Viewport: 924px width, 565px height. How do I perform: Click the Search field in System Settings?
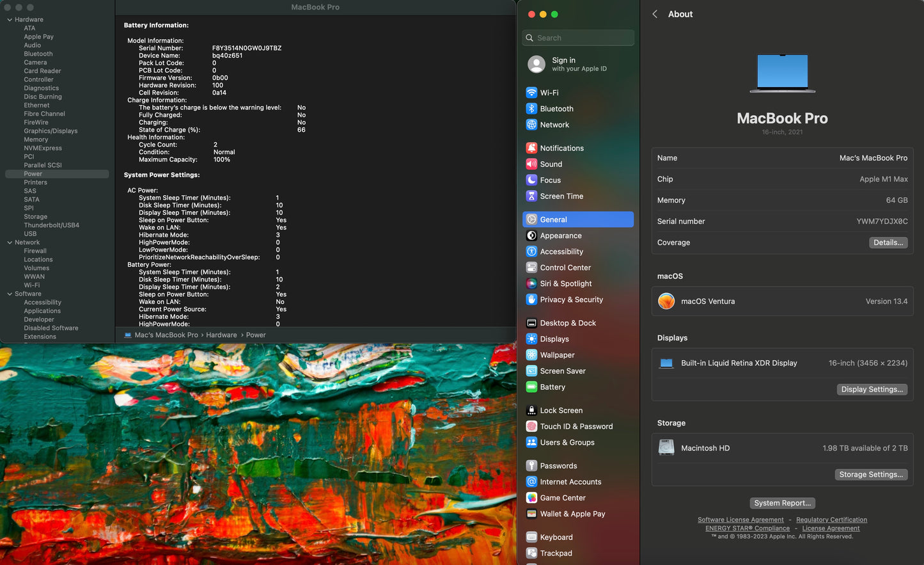click(578, 38)
